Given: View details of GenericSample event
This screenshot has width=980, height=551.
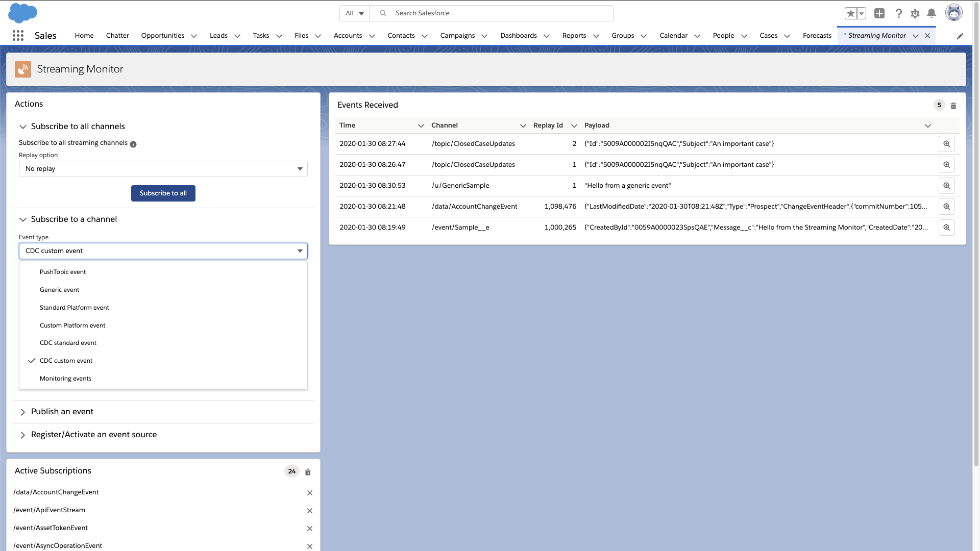Looking at the screenshot, I should coord(947,186).
